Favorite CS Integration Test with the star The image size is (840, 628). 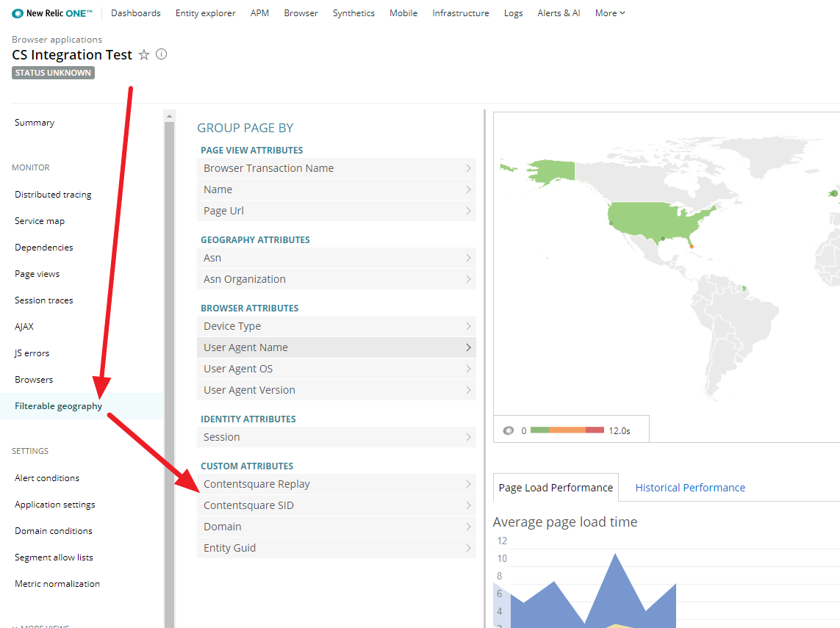[144, 54]
